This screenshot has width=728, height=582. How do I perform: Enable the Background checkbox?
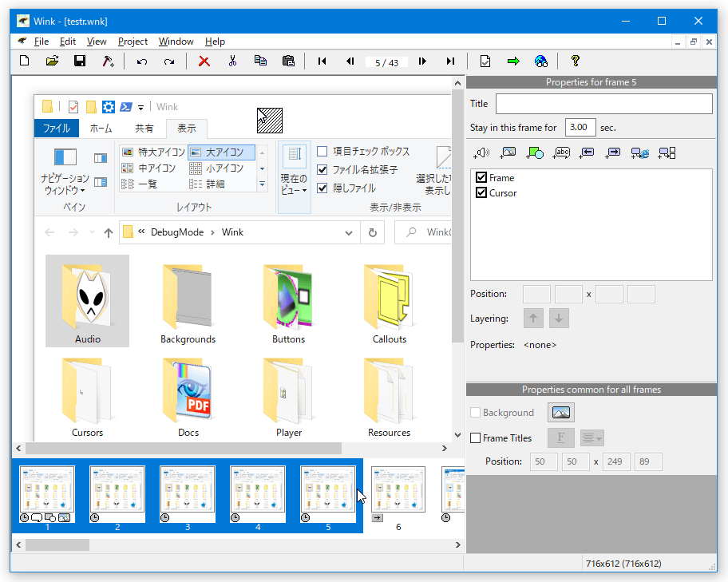click(x=476, y=413)
